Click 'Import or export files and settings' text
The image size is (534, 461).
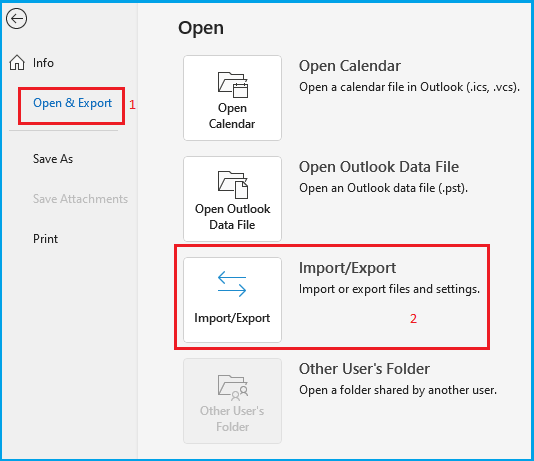(389, 289)
